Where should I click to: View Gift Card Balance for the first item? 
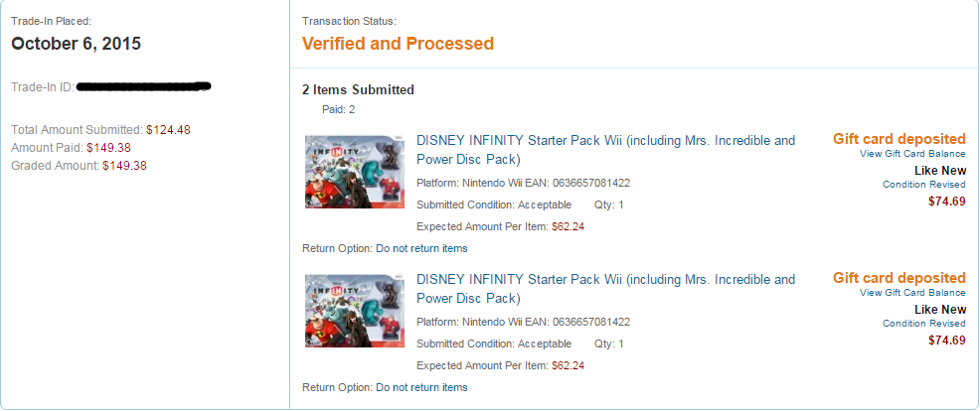click(x=912, y=154)
